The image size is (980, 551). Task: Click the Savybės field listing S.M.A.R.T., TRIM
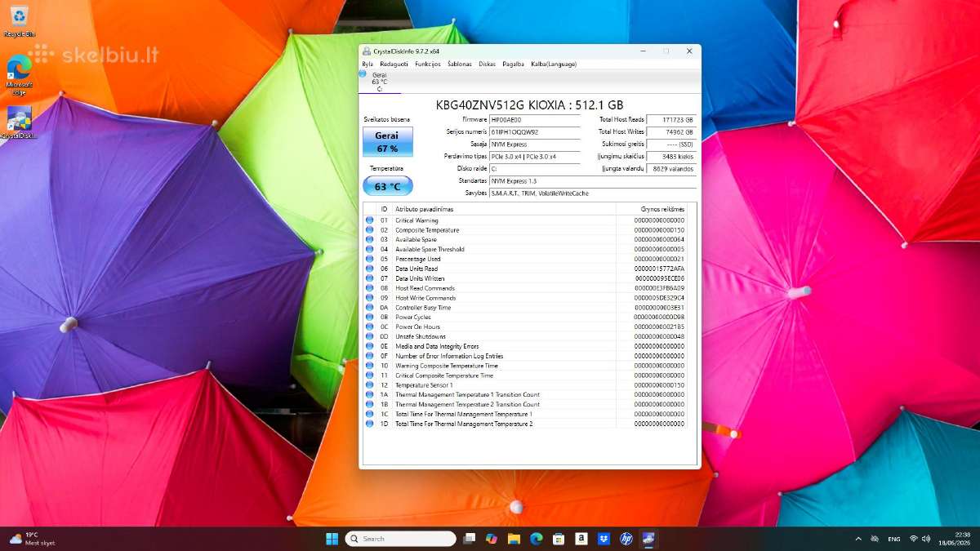[x=592, y=193]
